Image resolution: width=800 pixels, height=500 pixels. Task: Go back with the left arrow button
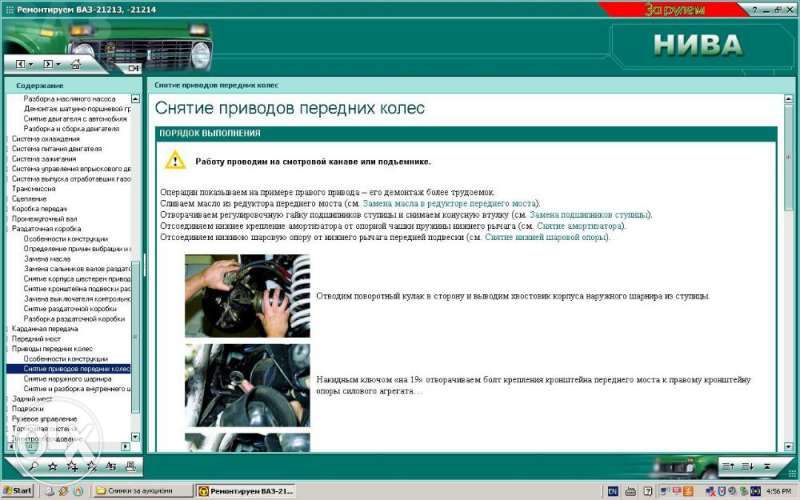click(20, 64)
